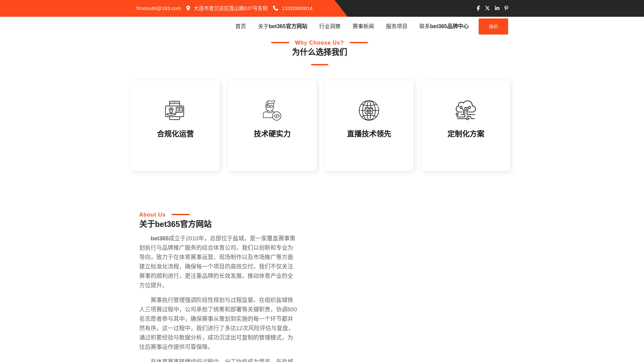Click the About Us label
Viewport: 644px width, 362px height.
pyautogui.click(x=152, y=215)
